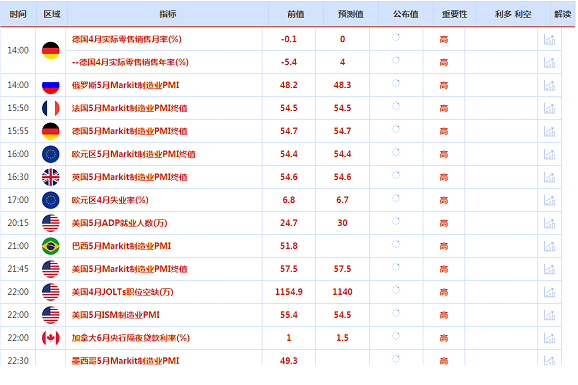
Task: Click the Brazilian flag icon
Action: pyautogui.click(x=51, y=246)
